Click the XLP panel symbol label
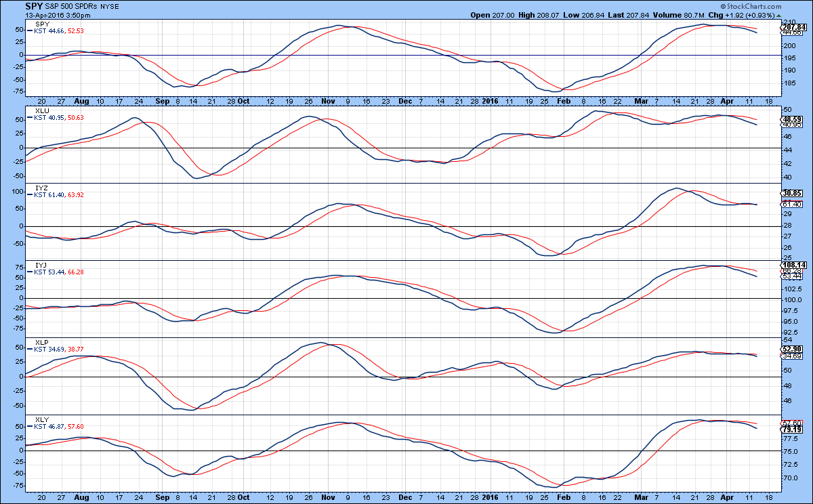The width and height of the screenshot is (813, 504). coord(42,342)
